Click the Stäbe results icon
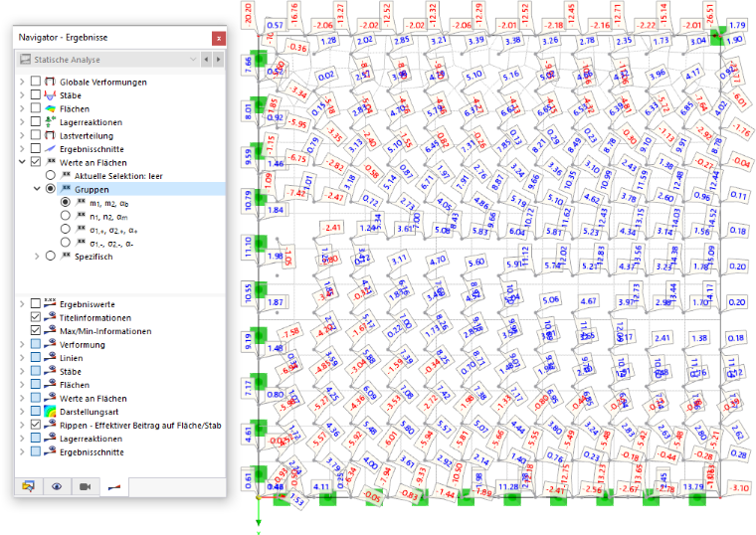This screenshot has height=535, width=756. pos(50,94)
